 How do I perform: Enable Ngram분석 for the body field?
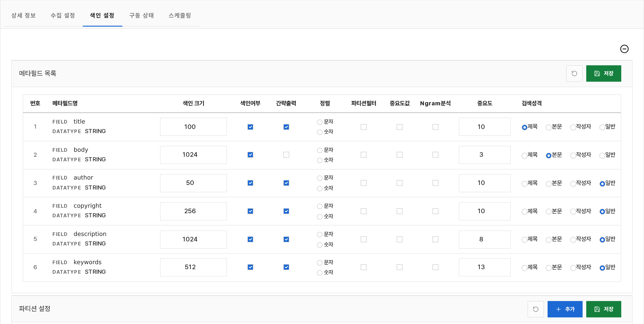pyautogui.click(x=435, y=155)
